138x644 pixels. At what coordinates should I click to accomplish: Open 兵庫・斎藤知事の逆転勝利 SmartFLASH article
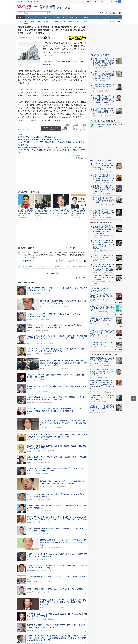(57, 289)
